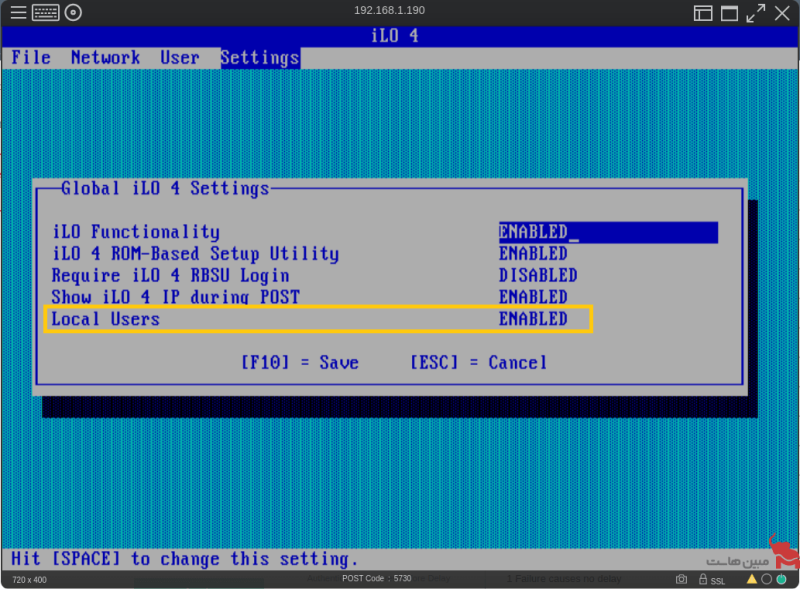Toggle Local Users ENABLED value
The width and height of the screenshot is (800, 589).
533,319
